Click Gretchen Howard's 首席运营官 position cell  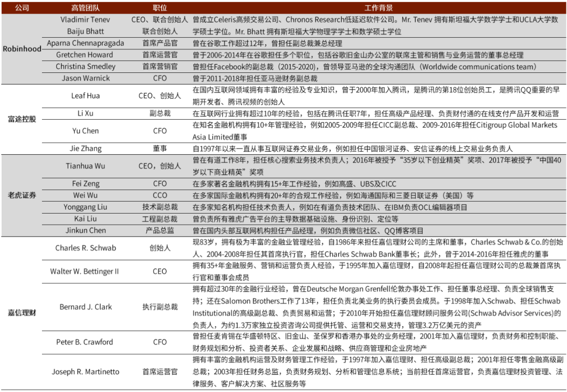pyautogui.click(x=160, y=55)
